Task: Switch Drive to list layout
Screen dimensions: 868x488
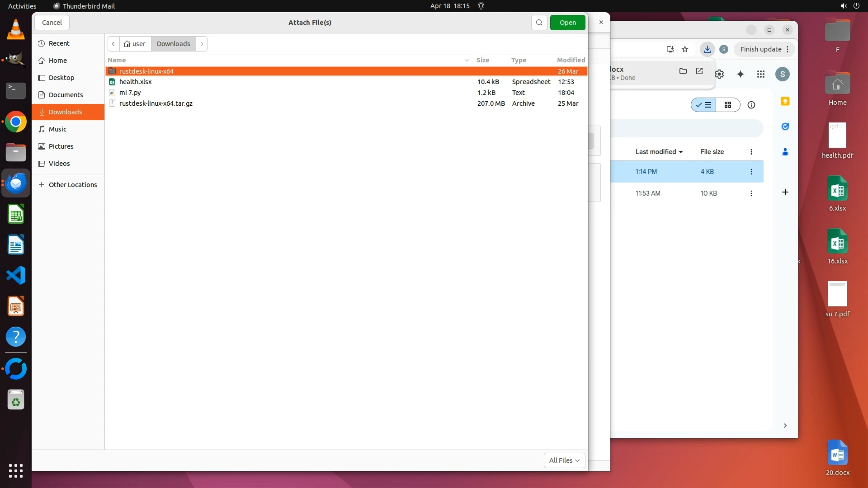Action: coord(704,105)
